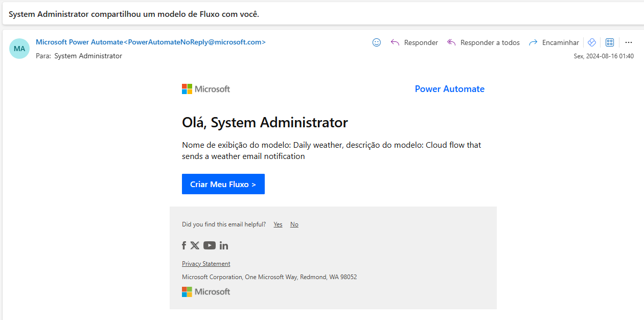Click recipient System Administrator in Para line
This screenshot has height=320, width=644.
coord(88,56)
